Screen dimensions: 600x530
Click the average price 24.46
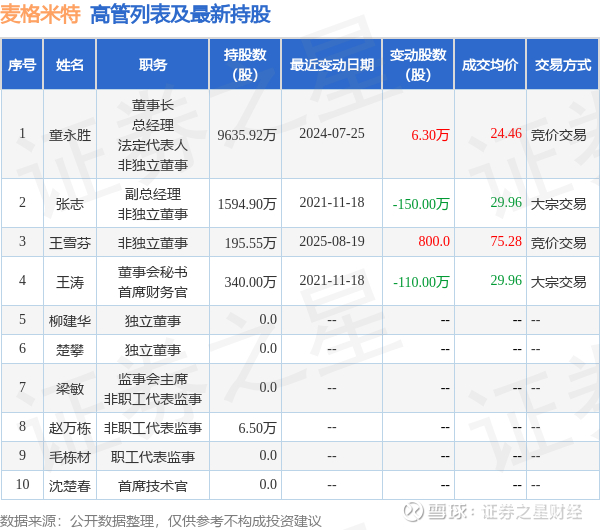tap(506, 134)
